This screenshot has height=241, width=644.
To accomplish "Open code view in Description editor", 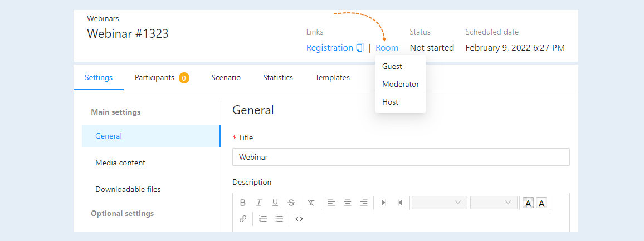I will tap(299, 219).
